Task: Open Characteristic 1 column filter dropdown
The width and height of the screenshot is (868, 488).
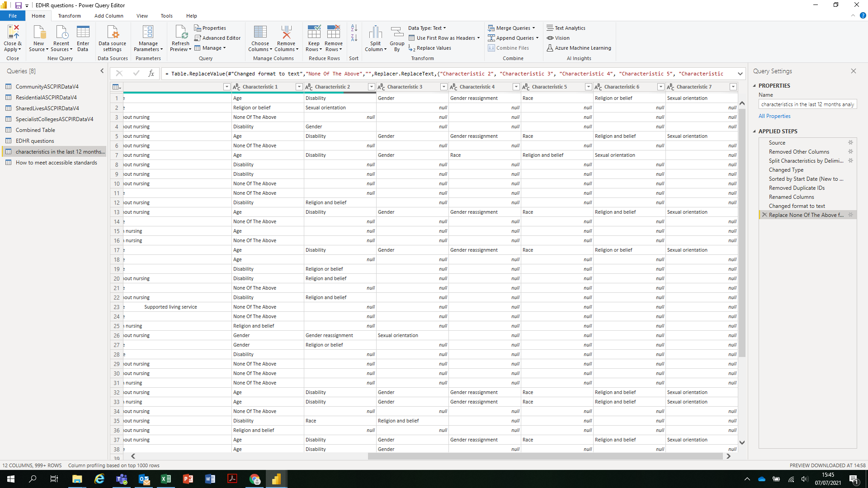Action: coord(299,87)
